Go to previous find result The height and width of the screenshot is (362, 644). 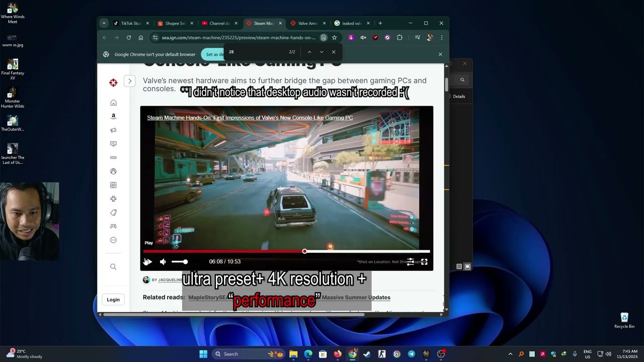[309, 52]
